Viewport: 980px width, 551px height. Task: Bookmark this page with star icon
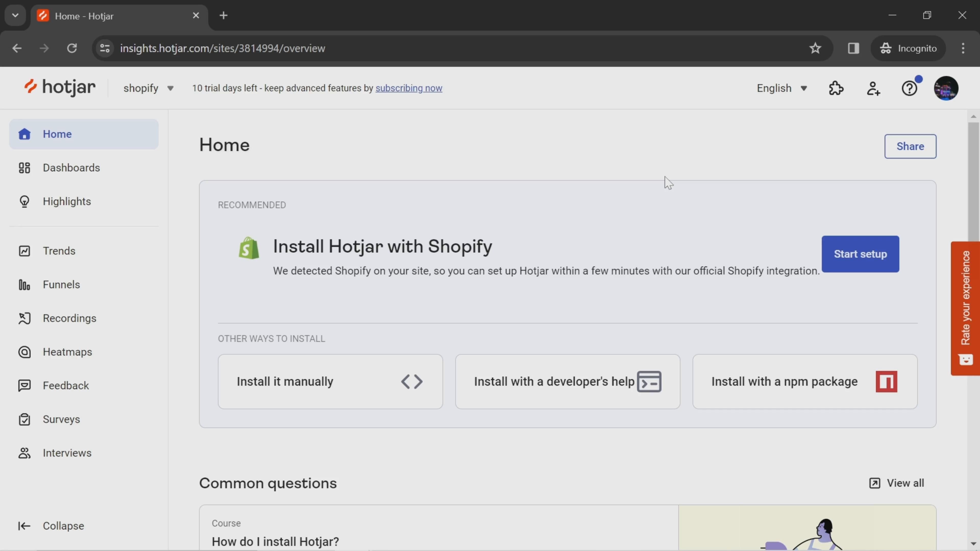[815, 48]
